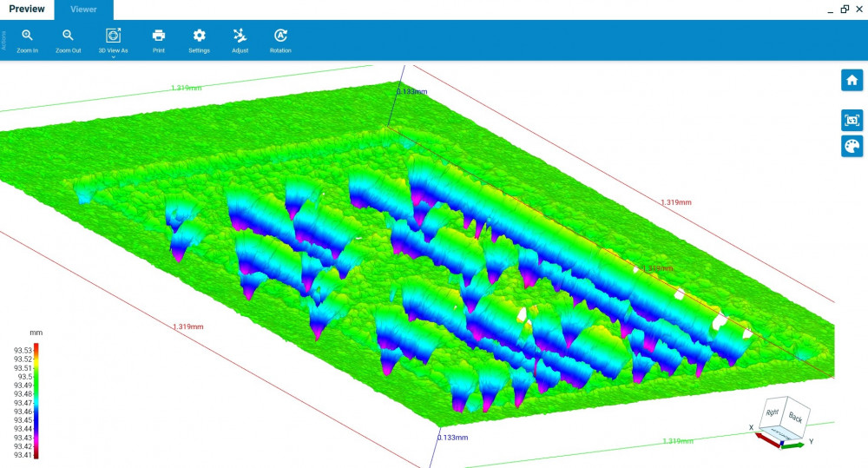Screen dimensions: 868x468
Task: Click the bottom green 1.319mm dimension label
Action: (678, 441)
